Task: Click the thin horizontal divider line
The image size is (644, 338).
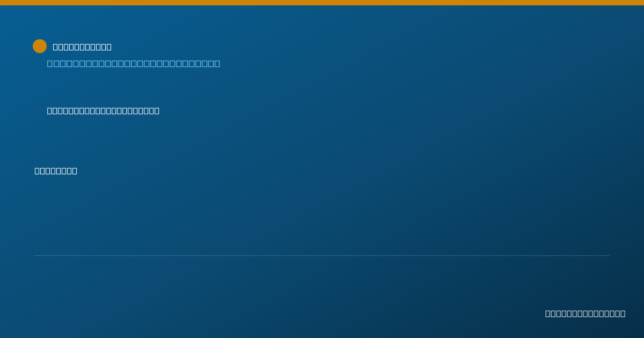Action: (322, 255)
